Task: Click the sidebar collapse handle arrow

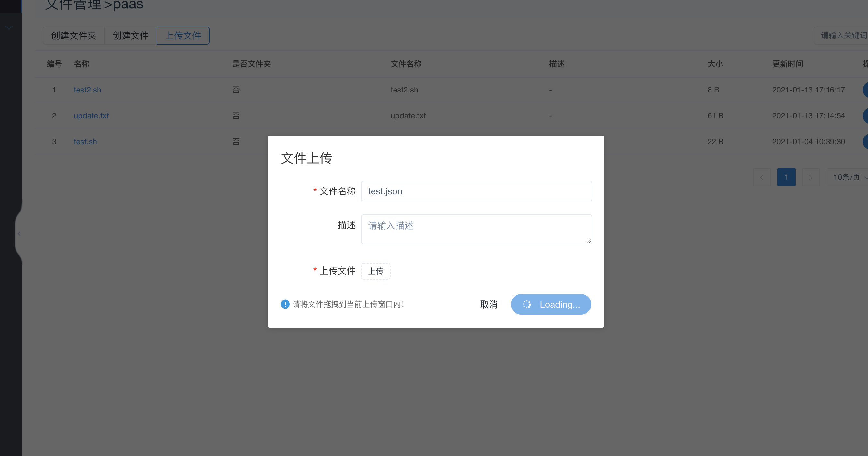Action: tap(19, 233)
